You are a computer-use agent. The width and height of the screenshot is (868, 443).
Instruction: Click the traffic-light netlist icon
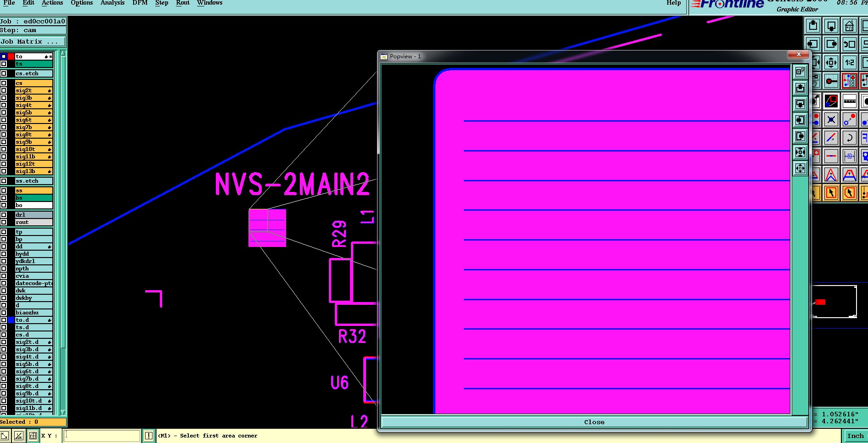pos(850,81)
